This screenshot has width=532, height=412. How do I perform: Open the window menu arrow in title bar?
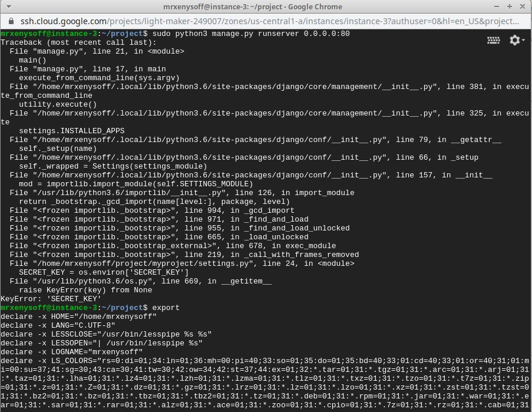[9, 6]
